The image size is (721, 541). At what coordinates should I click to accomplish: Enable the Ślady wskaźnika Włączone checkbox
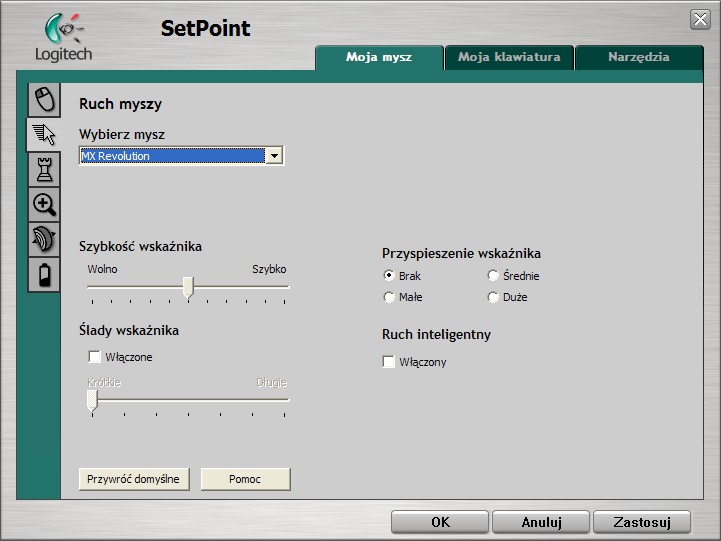coord(94,357)
